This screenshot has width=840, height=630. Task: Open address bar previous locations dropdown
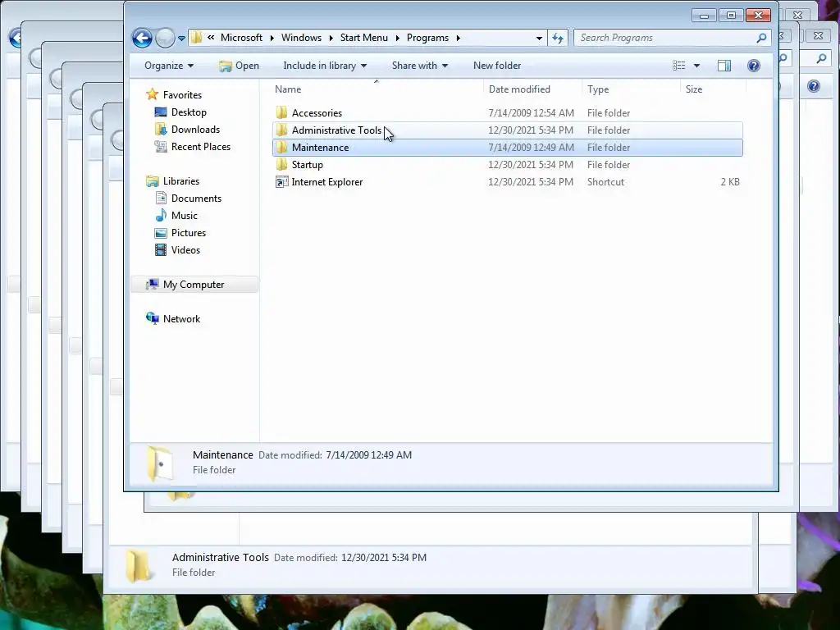click(539, 38)
